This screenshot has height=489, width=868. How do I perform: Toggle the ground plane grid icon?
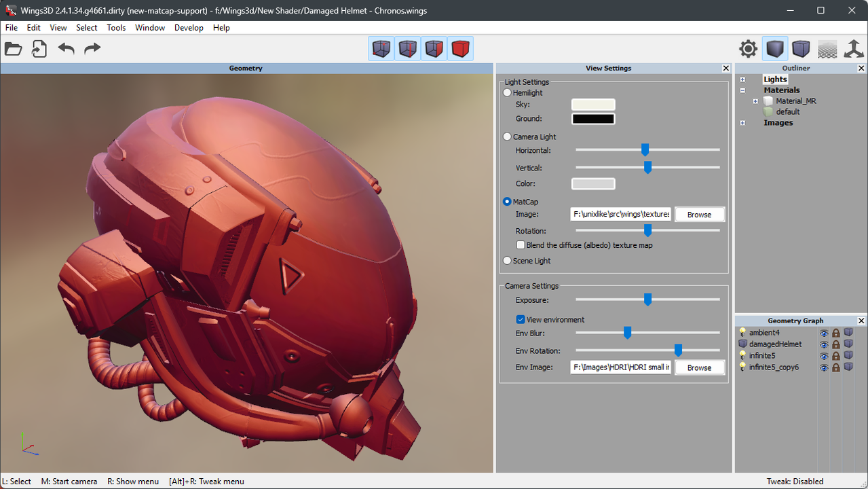click(x=827, y=49)
